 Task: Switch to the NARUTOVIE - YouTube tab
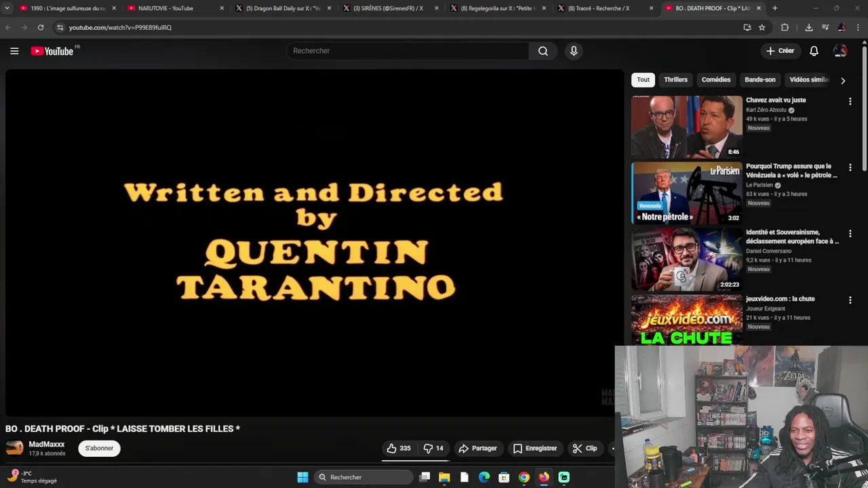175,8
